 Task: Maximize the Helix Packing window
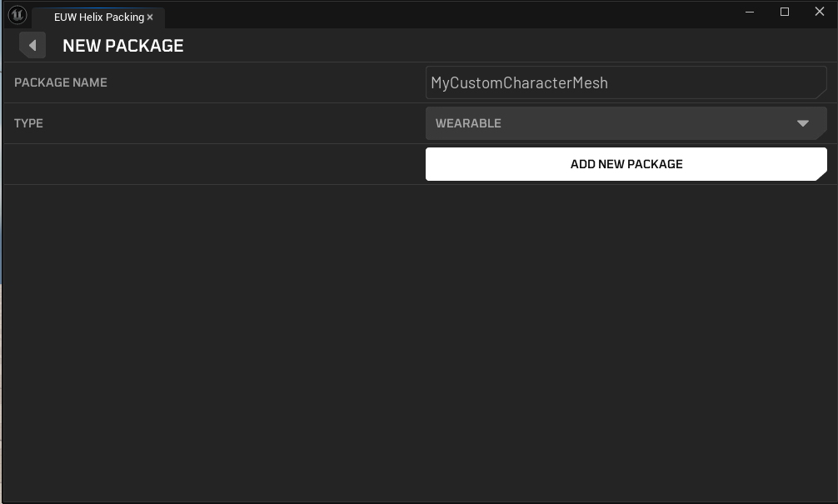(x=784, y=12)
